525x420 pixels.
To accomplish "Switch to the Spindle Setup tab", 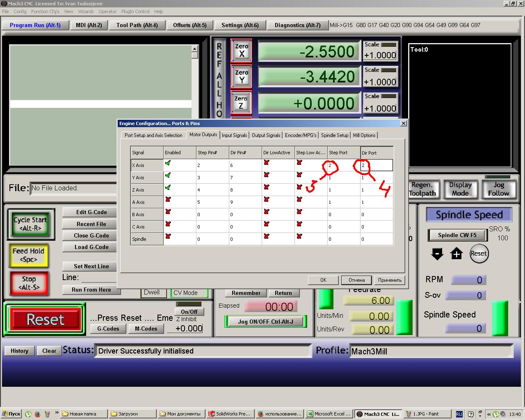I will tap(335, 135).
